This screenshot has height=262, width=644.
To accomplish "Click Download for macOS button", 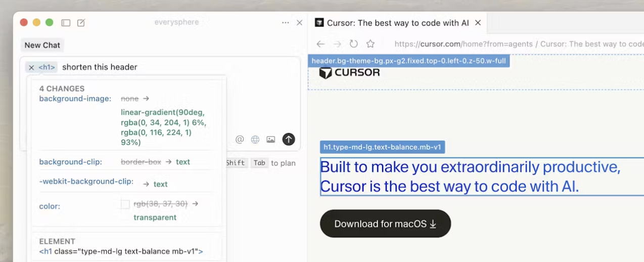I will 385,224.
